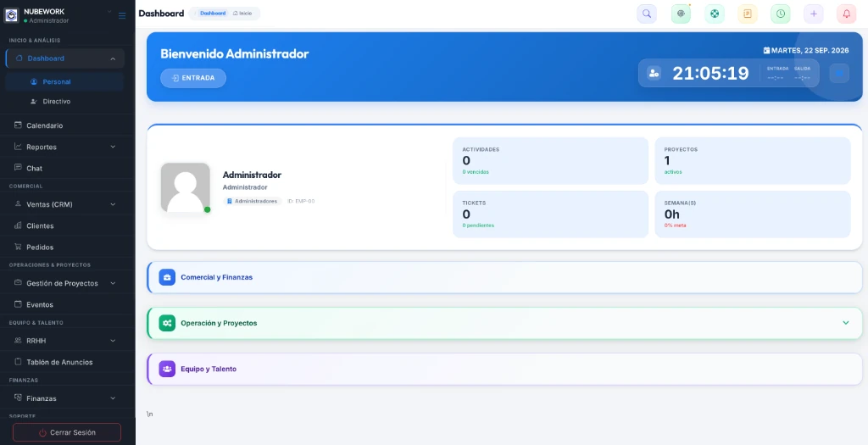The height and width of the screenshot is (445, 868).
Task: Go to the Inicio breadcrumb
Action: (x=242, y=14)
